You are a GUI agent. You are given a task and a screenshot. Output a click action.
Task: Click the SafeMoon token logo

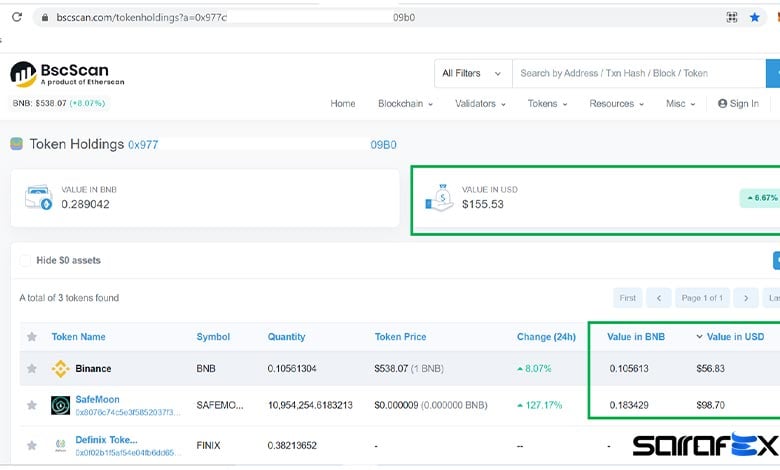[61, 405]
